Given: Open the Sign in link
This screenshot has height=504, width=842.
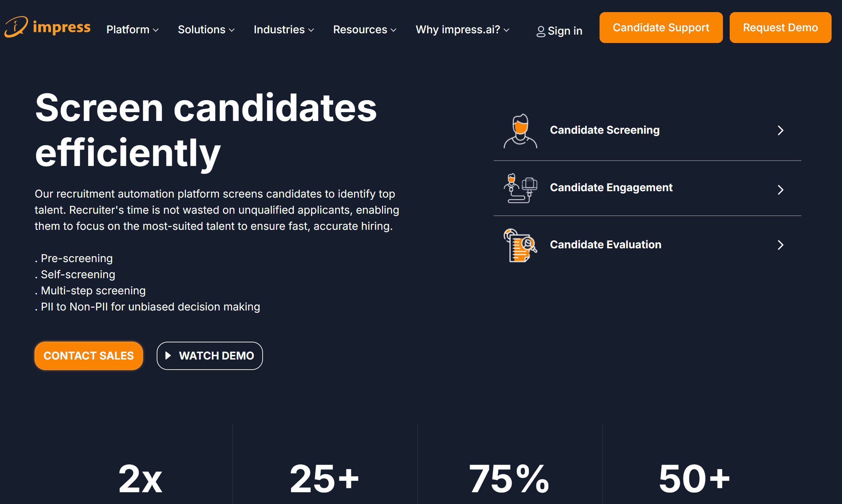Looking at the screenshot, I should click(x=565, y=31).
